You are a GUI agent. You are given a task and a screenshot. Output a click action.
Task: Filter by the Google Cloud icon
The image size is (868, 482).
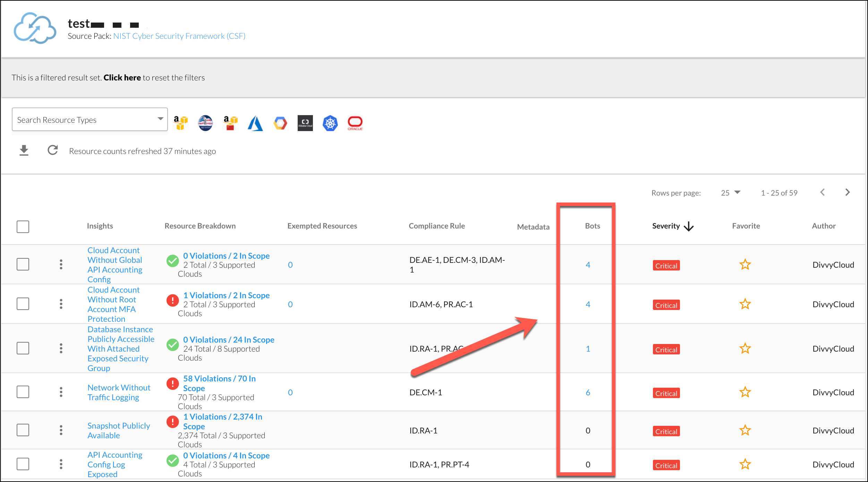coord(280,123)
